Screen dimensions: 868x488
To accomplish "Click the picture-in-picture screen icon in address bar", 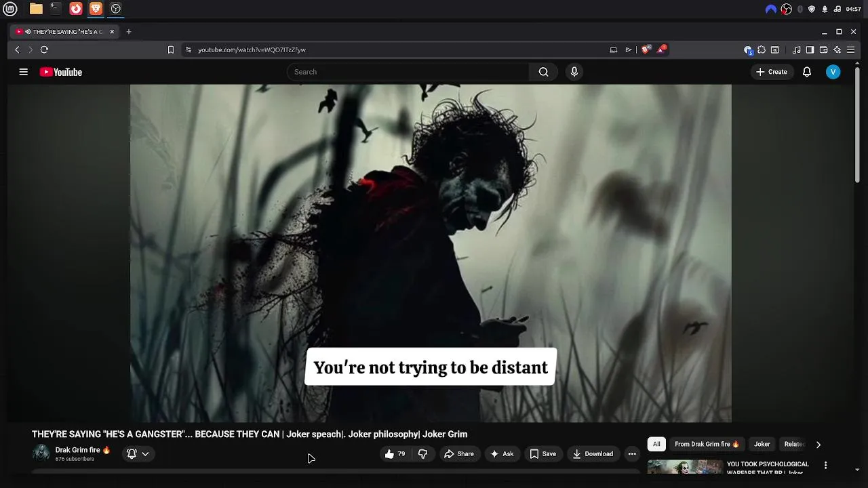I will pyautogui.click(x=614, y=49).
